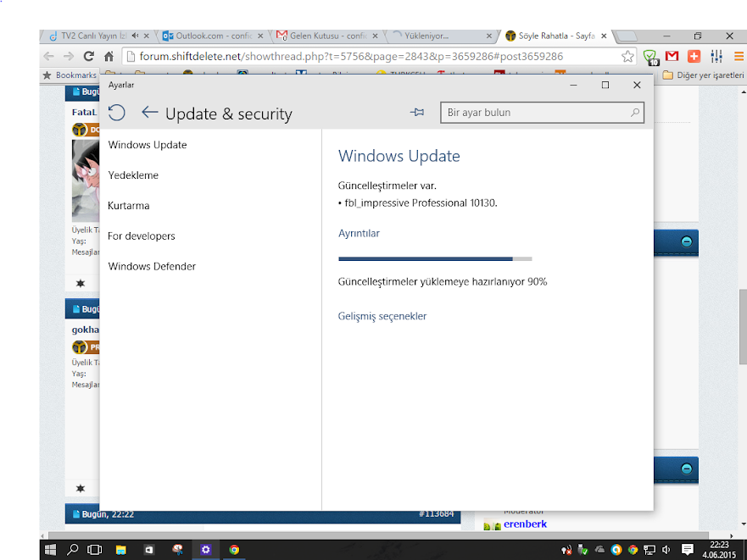Open the Store app on the taskbar
The width and height of the screenshot is (747, 560).
tap(149, 550)
